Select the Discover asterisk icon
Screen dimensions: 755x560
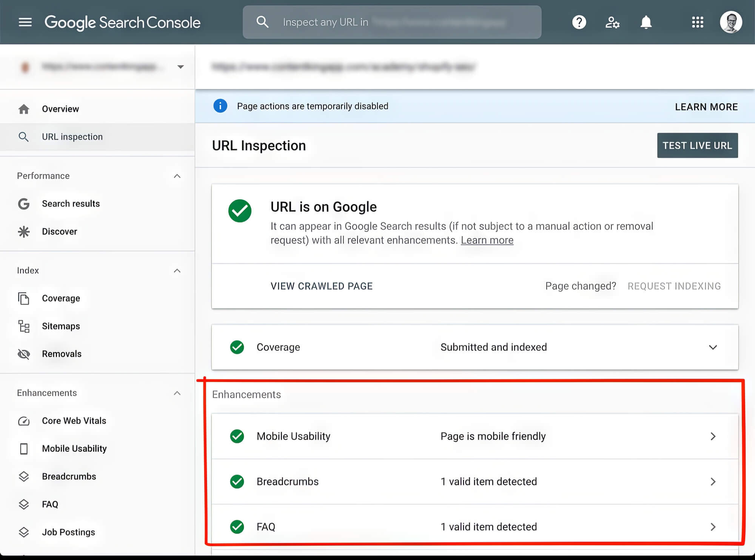pos(24,231)
